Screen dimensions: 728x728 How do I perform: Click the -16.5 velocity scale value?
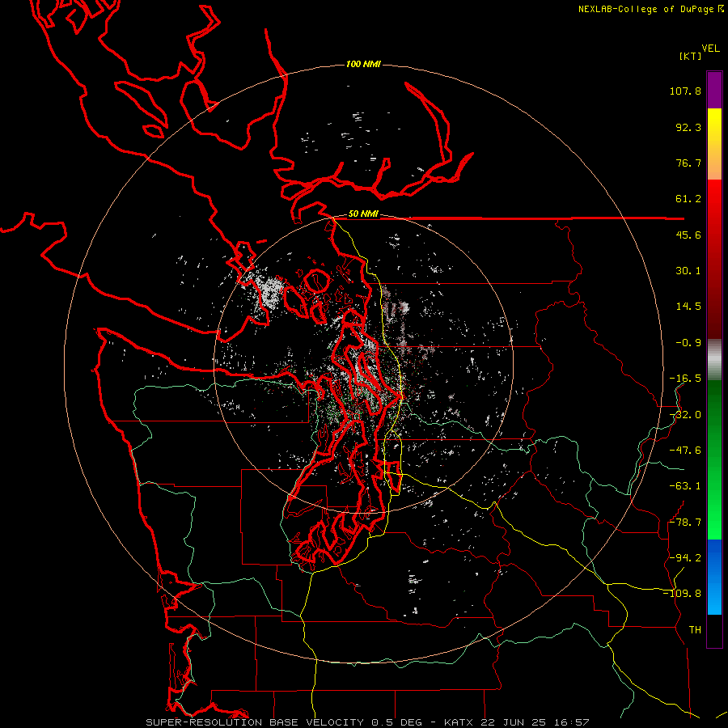(685, 379)
